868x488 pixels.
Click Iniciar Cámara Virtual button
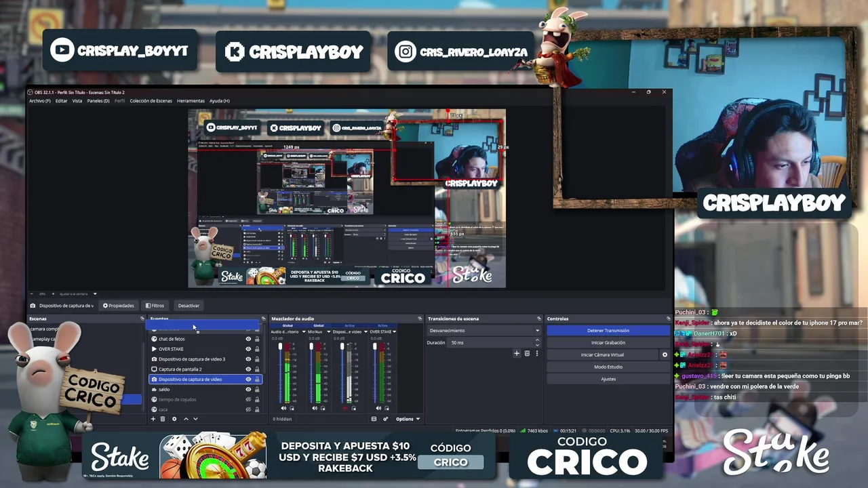tap(602, 354)
